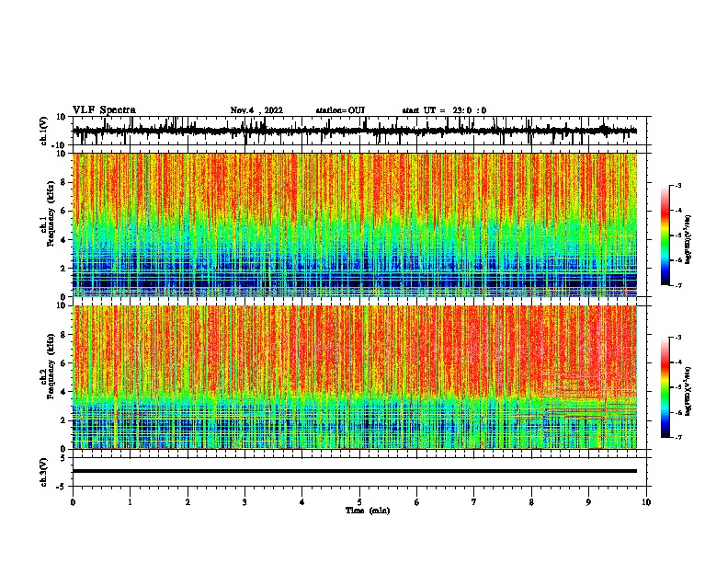Click the time axis tick label '8'

tap(531, 502)
